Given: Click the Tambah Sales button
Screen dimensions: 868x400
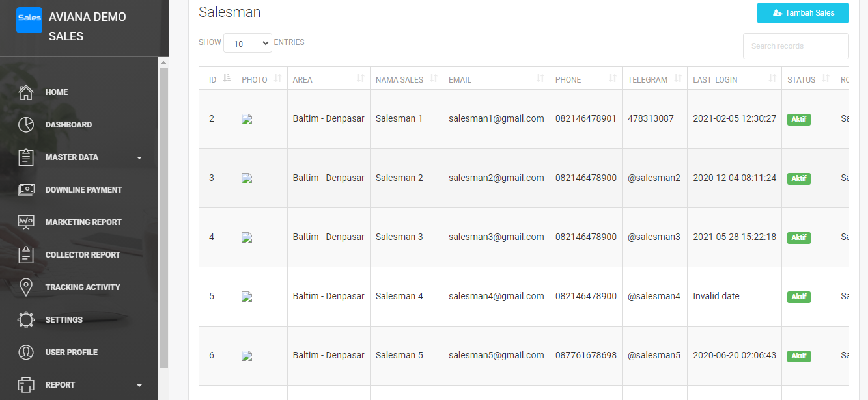Looking at the screenshot, I should 803,13.
